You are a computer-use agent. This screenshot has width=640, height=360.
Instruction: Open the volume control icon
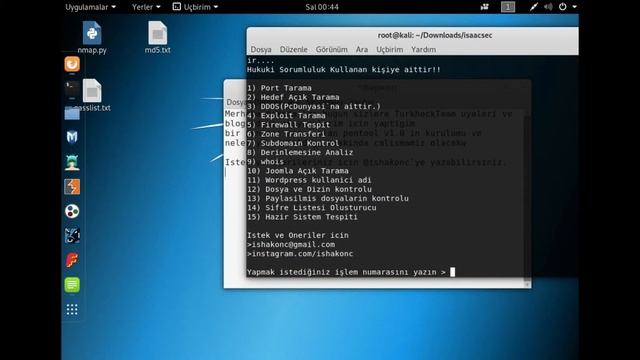[x=548, y=7]
